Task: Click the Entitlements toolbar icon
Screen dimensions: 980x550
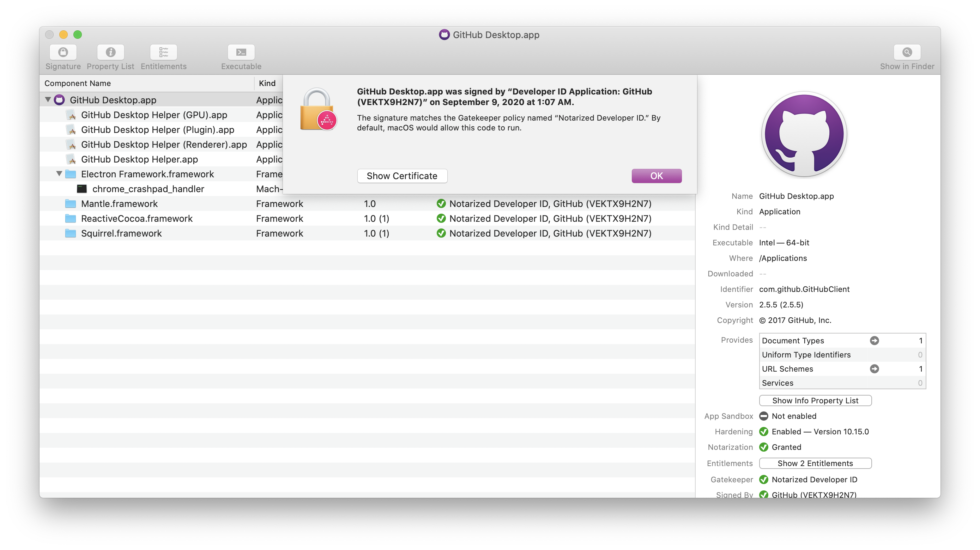Action: click(163, 52)
